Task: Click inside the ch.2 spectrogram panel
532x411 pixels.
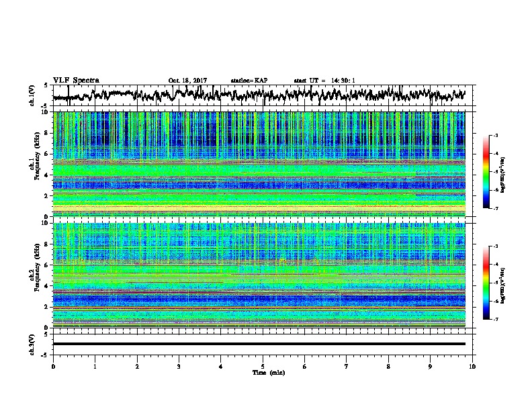Action: tap(259, 275)
